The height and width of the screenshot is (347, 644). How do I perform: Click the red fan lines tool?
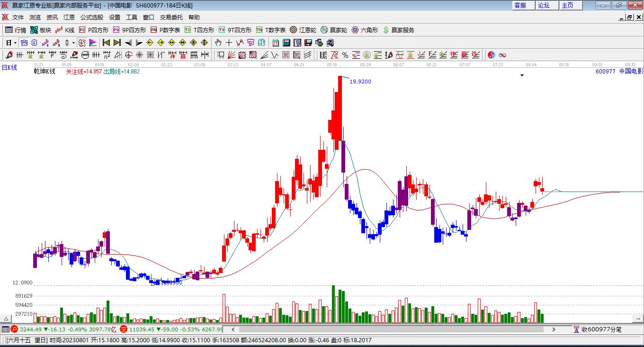tap(231, 55)
